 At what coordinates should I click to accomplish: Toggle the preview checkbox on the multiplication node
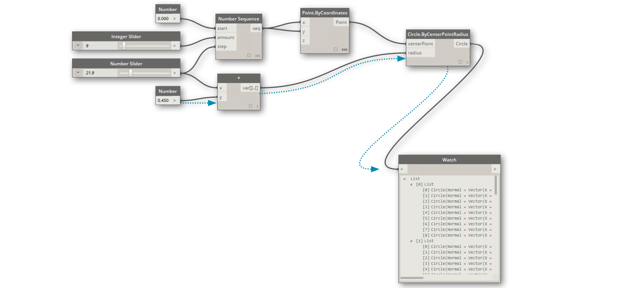tap(250, 106)
